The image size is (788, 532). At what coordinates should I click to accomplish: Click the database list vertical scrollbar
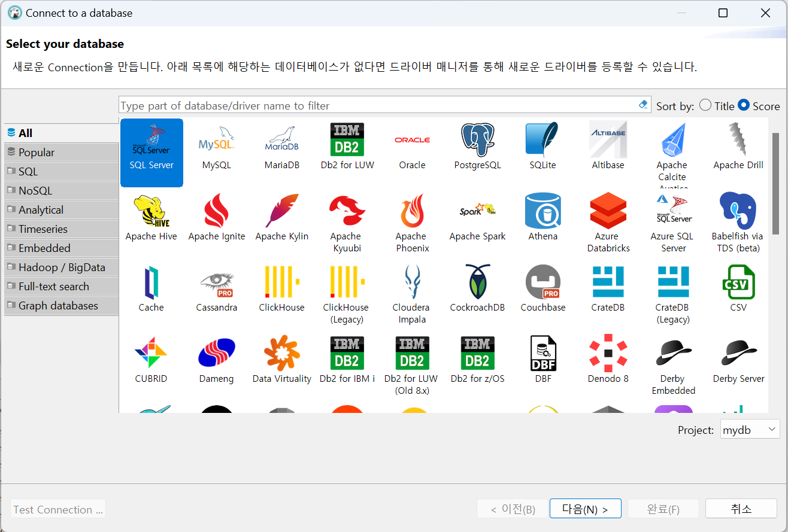click(x=775, y=183)
